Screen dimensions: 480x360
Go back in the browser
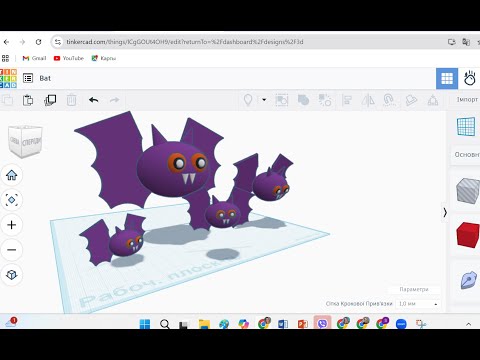point(6,42)
